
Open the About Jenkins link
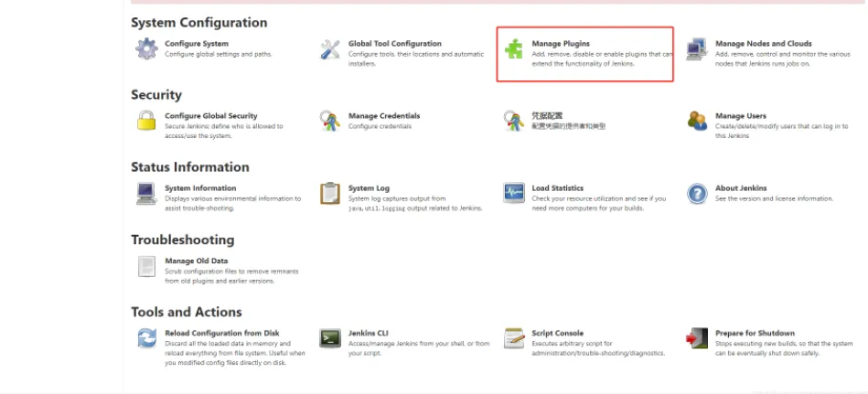pos(741,188)
